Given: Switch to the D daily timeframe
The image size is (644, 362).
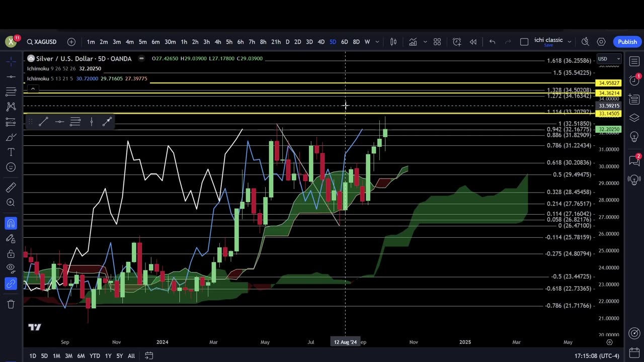Looking at the screenshot, I should click(287, 42).
